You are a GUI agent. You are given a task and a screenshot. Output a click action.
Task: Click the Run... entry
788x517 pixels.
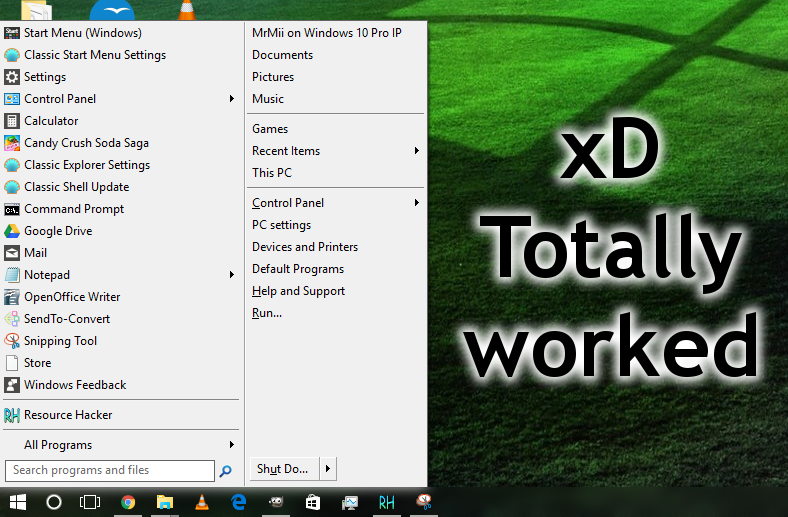click(x=267, y=313)
